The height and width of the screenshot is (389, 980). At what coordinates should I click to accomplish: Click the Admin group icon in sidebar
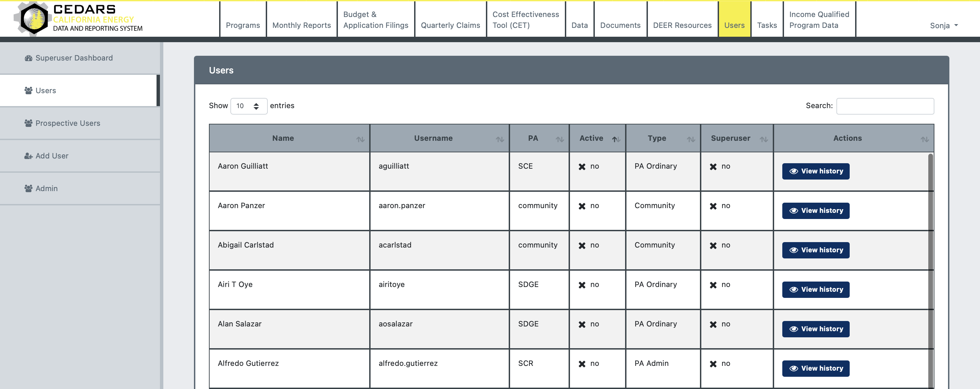[28, 189]
